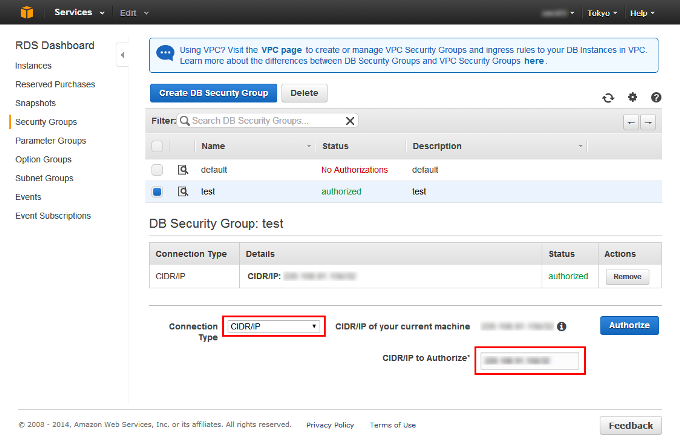The height and width of the screenshot is (440, 680).
Task: Expand the Services menu
Action: point(79,12)
